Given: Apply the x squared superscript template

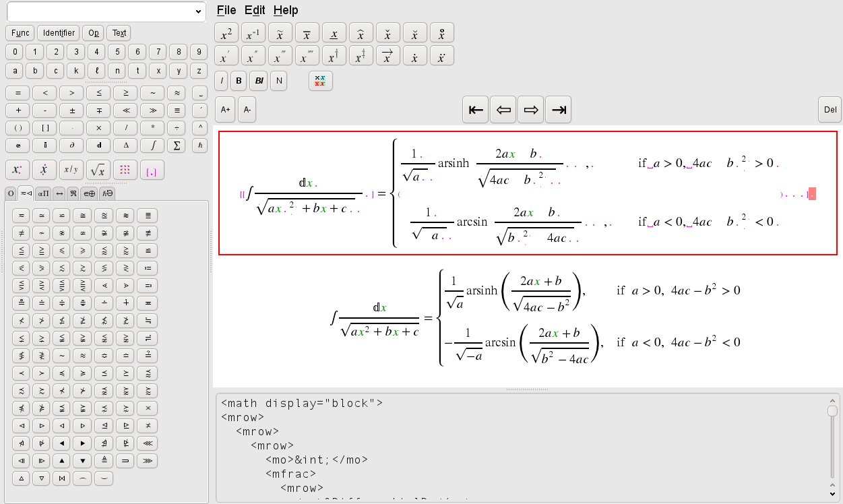Looking at the screenshot, I should tap(226, 32).
